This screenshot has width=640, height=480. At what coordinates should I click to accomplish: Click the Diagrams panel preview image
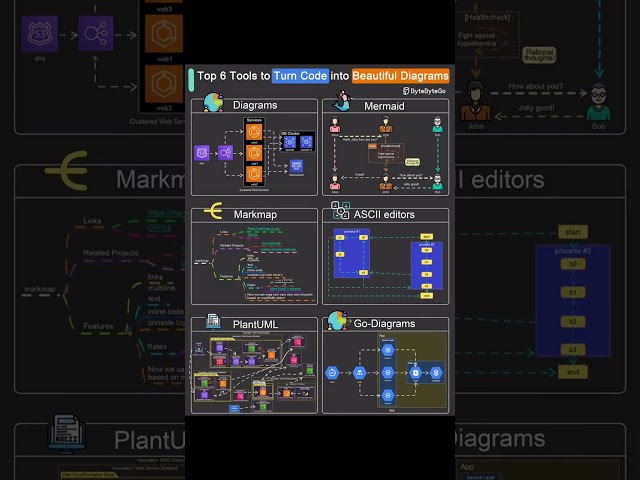coord(254,154)
